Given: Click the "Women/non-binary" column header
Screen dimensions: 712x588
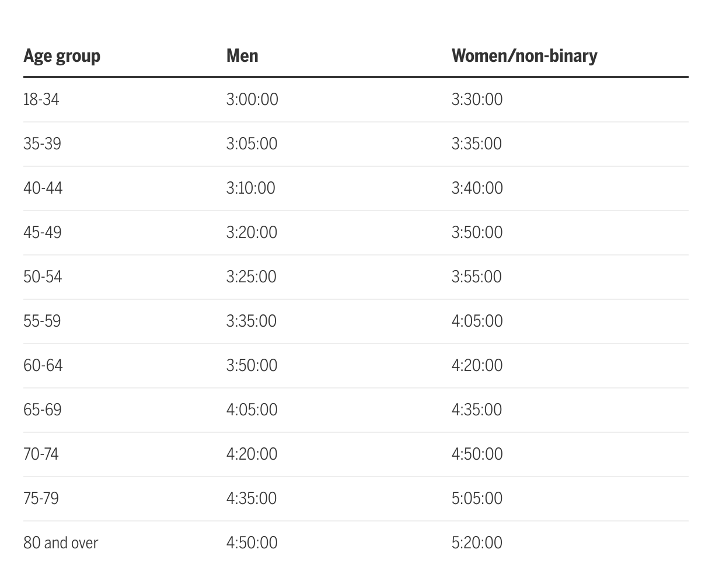Looking at the screenshot, I should pos(524,56).
